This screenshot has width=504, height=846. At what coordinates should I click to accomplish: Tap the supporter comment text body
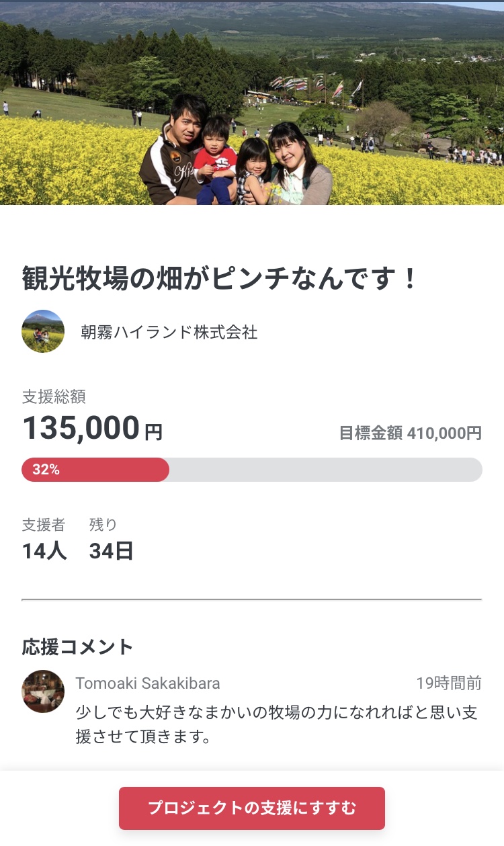click(x=277, y=724)
